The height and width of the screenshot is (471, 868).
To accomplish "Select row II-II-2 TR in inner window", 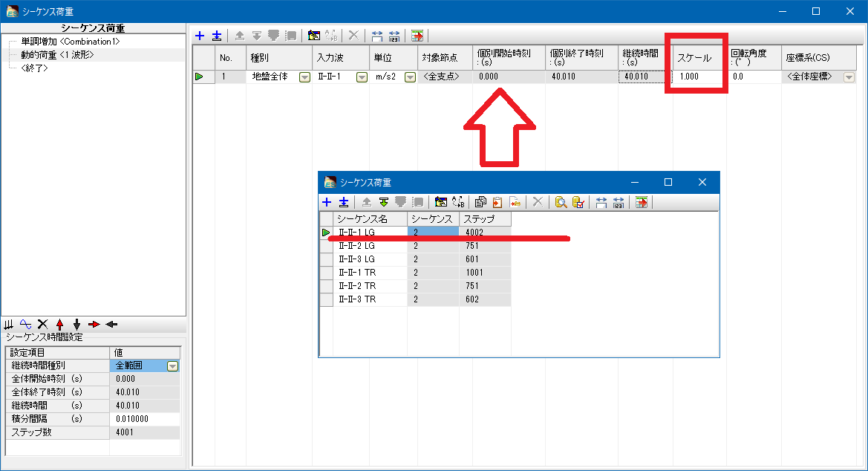I will click(x=370, y=286).
